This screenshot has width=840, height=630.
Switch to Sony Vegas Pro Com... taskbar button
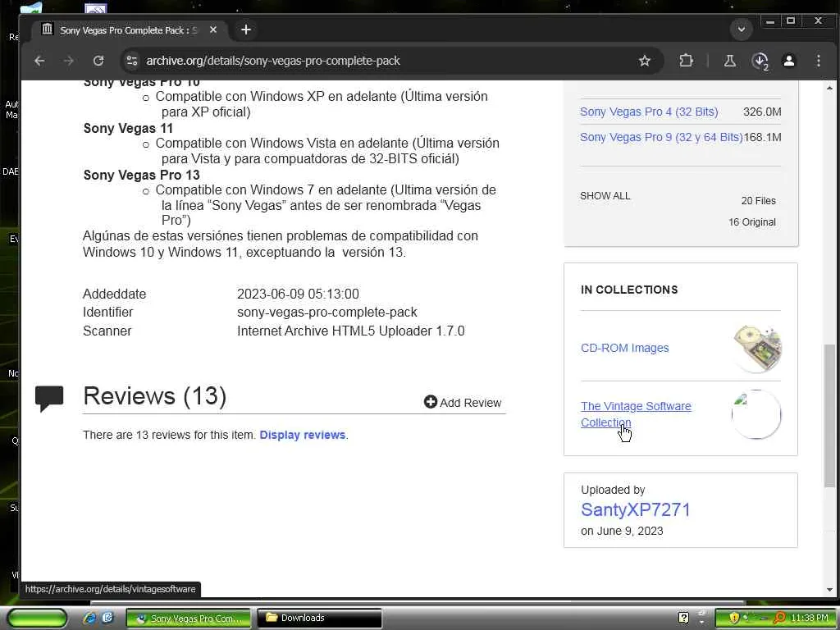tap(188, 619)
